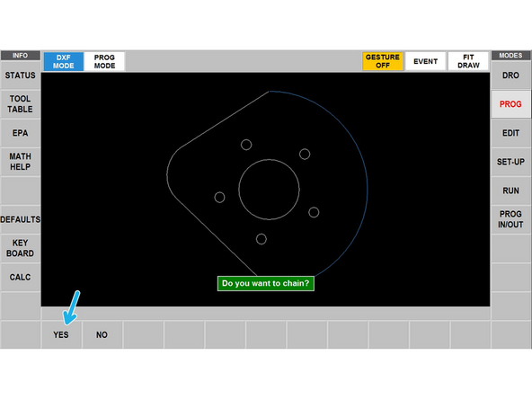Click the 'Do you want to chain?' prompt
Screen dimensions: 532x399
click(x=266, y=283)
